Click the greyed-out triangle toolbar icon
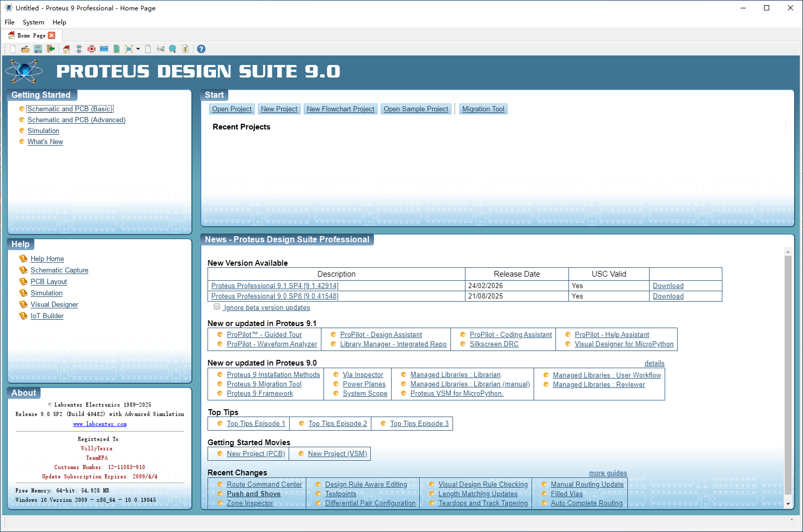This screenshot has width=803, height=532. click(160, 49)
